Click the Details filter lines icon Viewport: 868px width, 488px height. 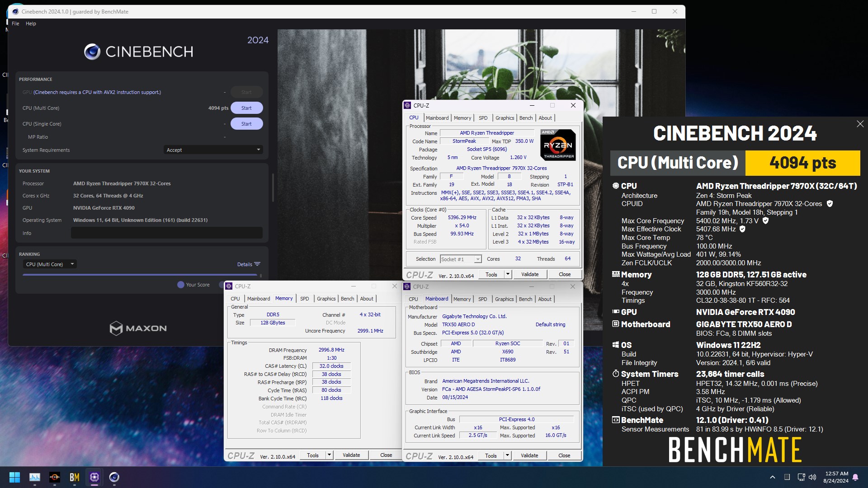coord(257,264)
